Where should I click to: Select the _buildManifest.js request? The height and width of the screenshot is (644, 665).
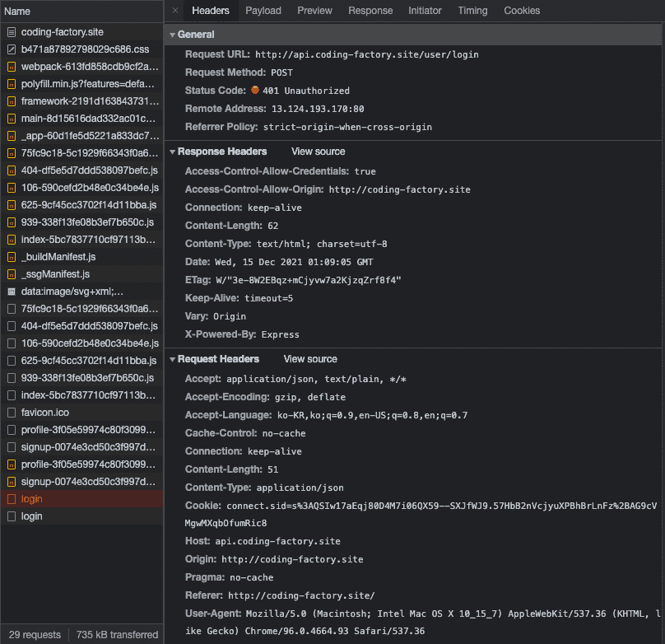point(81,257)
